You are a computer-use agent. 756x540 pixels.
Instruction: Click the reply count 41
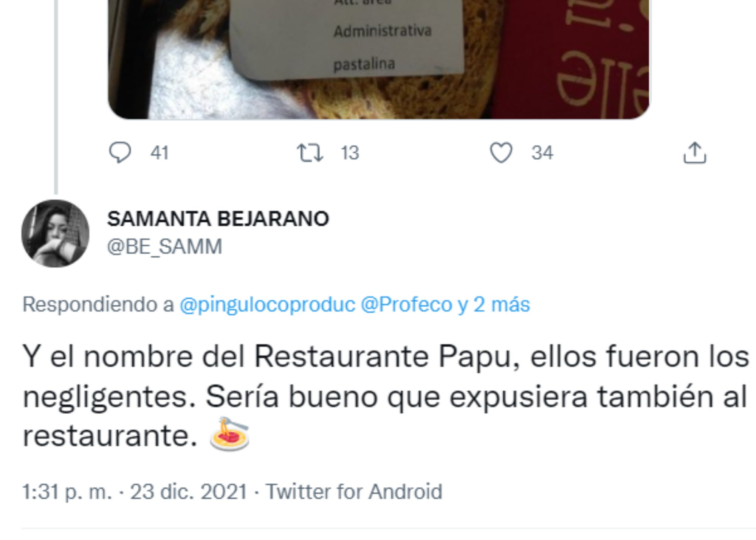click(x=160, y=153)
